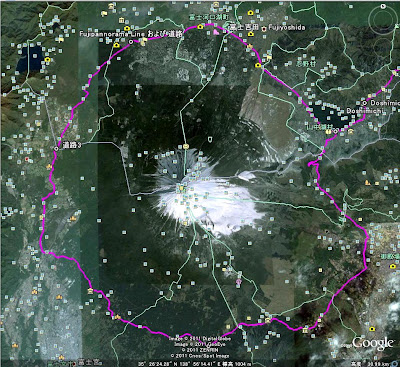This screenshot has height=367, width=400.
Task: Click the N north marker on compass
Action: point(383,6)
